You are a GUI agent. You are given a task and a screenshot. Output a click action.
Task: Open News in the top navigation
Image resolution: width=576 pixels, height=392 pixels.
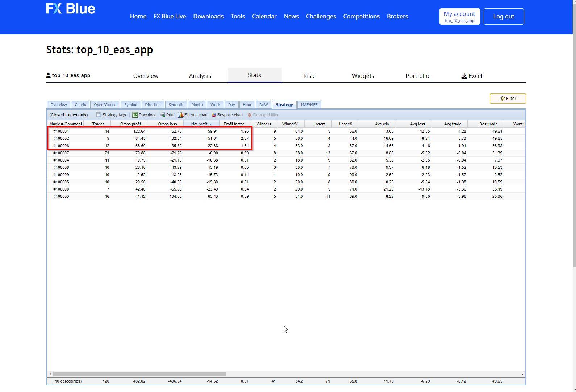click(x=291, y=16)
